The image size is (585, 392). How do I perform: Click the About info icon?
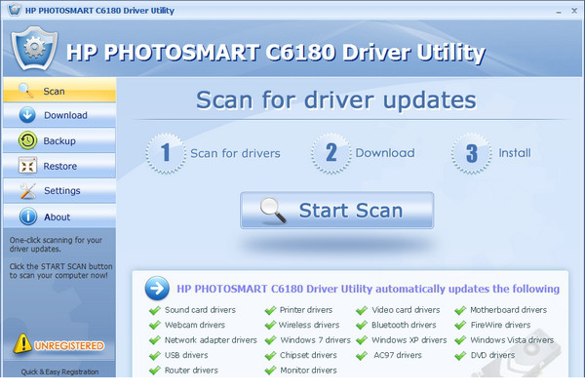pyautogui.click(x=28, y=216)
